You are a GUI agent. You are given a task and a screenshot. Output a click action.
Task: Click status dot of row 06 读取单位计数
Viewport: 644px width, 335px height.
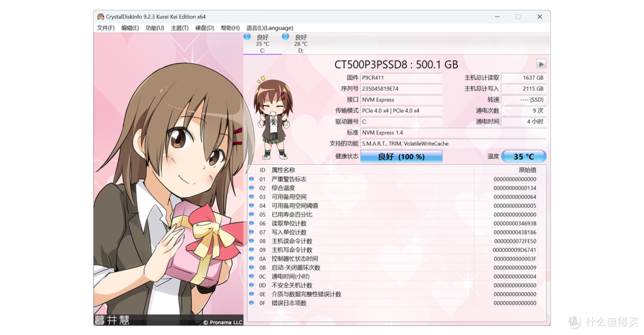[x=252, y=223]
